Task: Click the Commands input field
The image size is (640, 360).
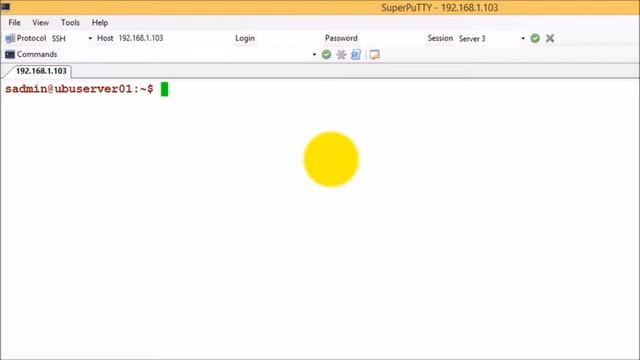Action: [x=185, y=54]
